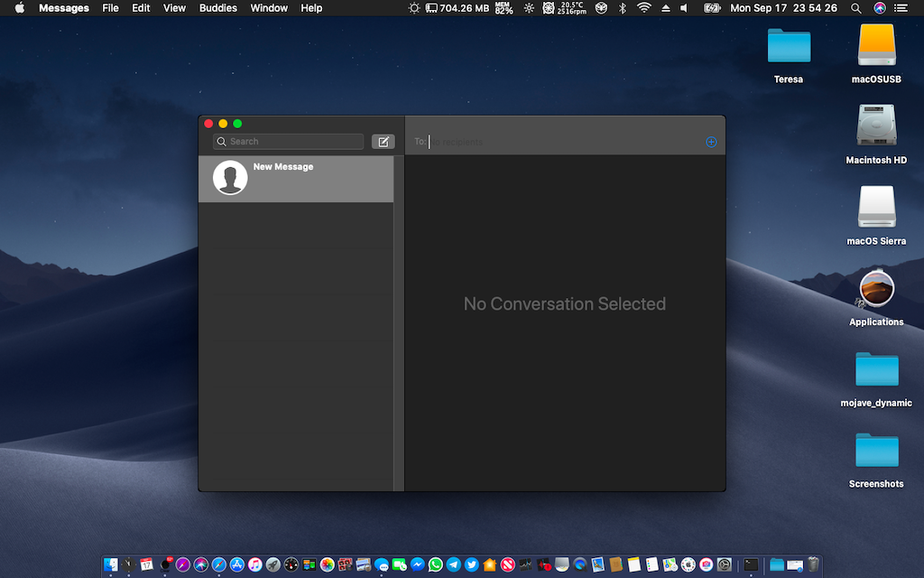Click the To: recipients field
Screen dimensions: 924x578
pos(557,142)
